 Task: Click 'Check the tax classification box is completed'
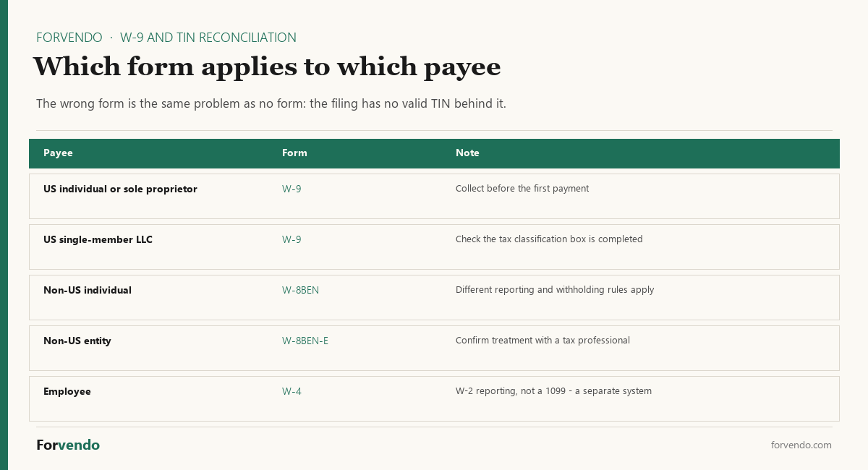(x=549, y=239)
